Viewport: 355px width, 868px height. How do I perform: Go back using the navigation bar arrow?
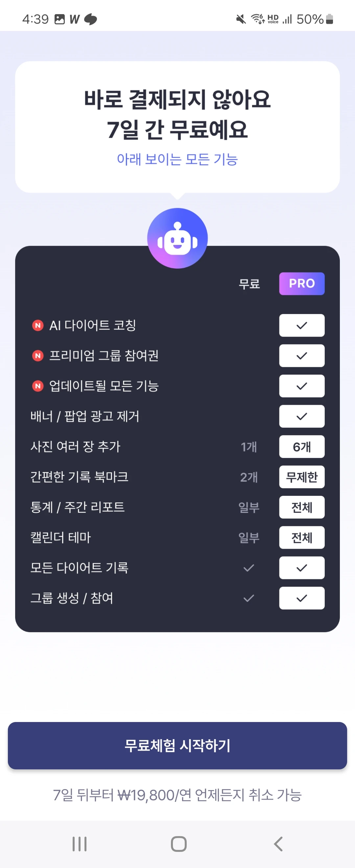click(278, 844)
